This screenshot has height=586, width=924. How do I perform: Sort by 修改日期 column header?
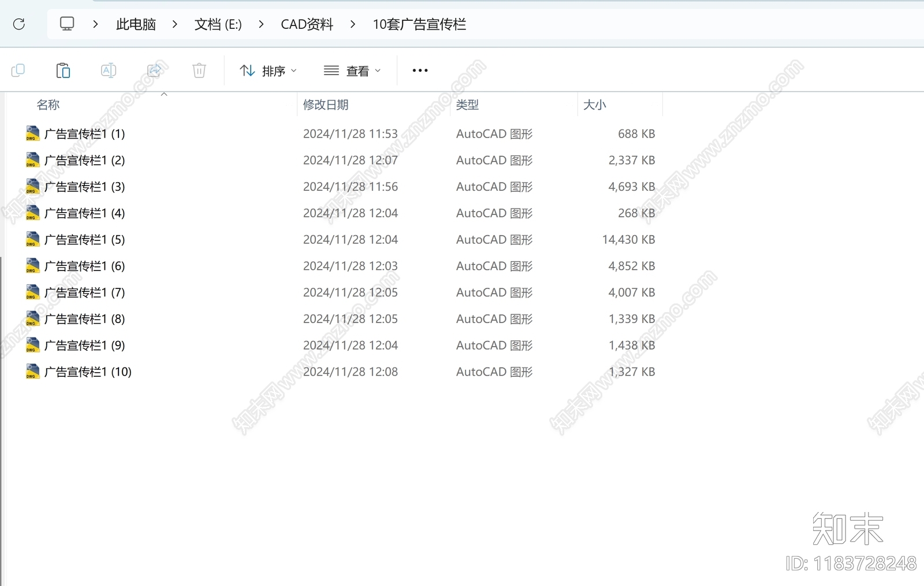click(326, 105)
